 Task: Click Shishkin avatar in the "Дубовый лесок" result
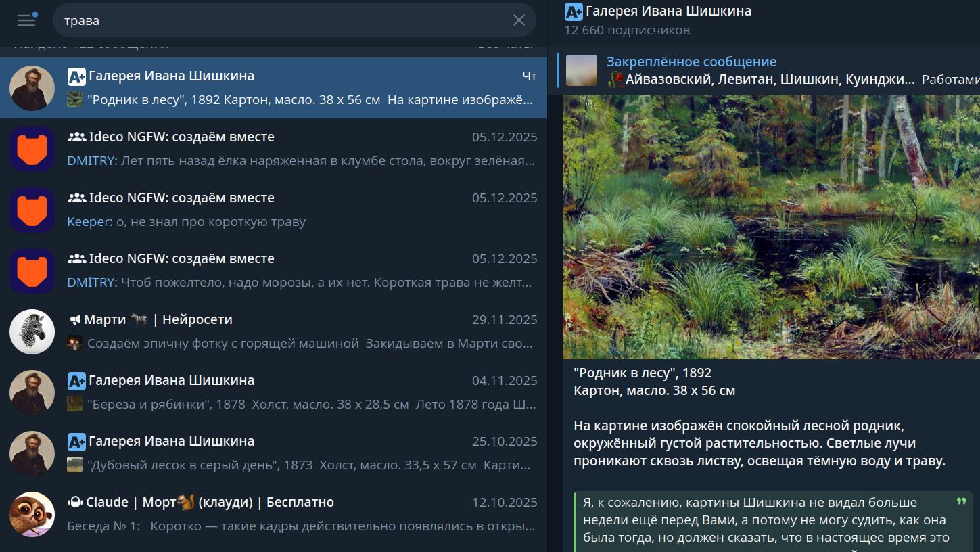(32, 453)
